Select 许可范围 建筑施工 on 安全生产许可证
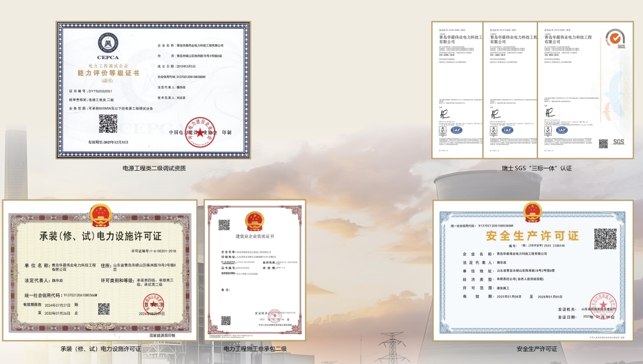The height and width of the screenshot is (364, 643). pyautogui.click(x=486, y=288)
